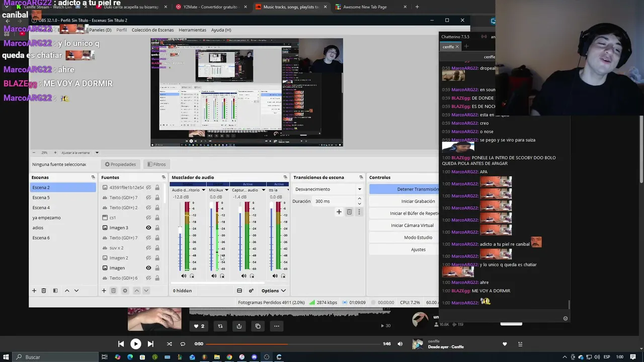Open Ajustes from the Controles panel
The width and height of the screenshot is (644, 362).
[404, 249]
